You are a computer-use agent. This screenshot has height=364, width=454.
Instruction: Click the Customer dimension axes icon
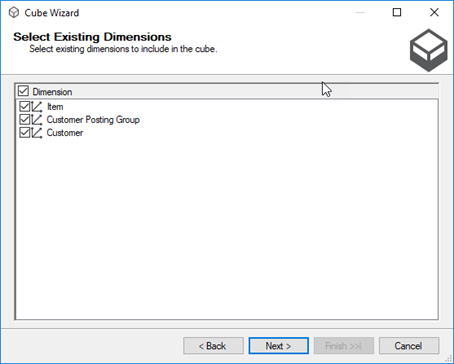[37, 133]
